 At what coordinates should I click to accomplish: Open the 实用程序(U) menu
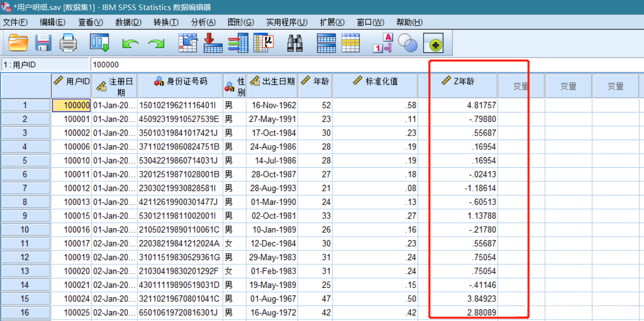coord(287,22)
